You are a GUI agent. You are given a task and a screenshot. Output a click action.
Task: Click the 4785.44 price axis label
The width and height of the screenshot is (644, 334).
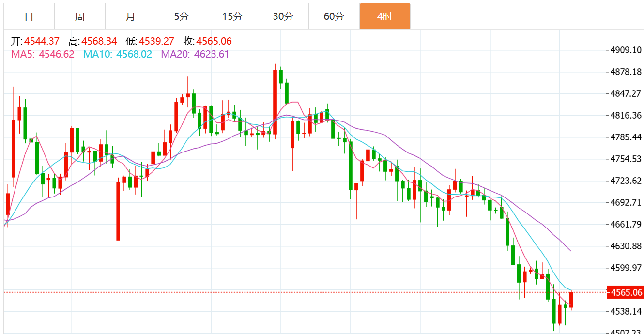pyautogui.click(x=626, y=137)
